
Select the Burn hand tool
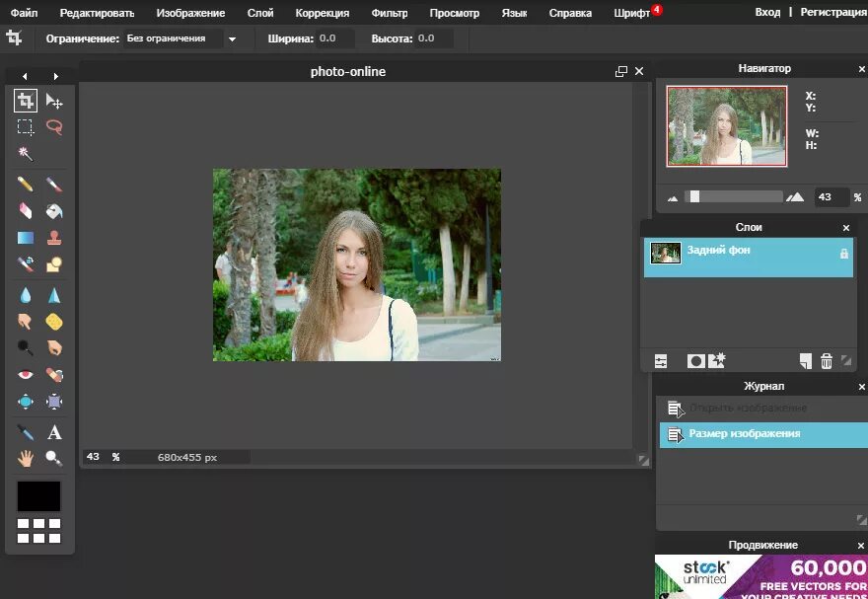54,347
